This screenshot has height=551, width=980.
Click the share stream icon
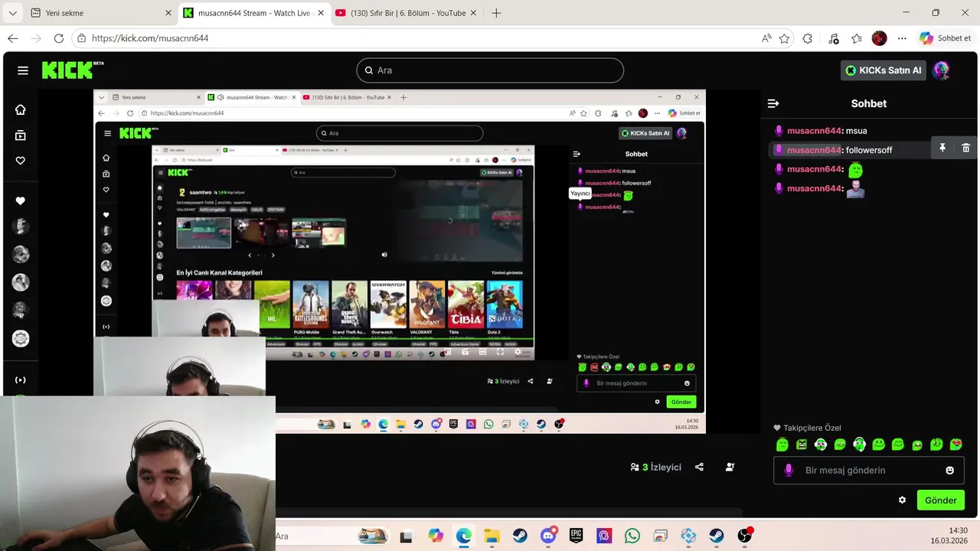click(699, 467)
